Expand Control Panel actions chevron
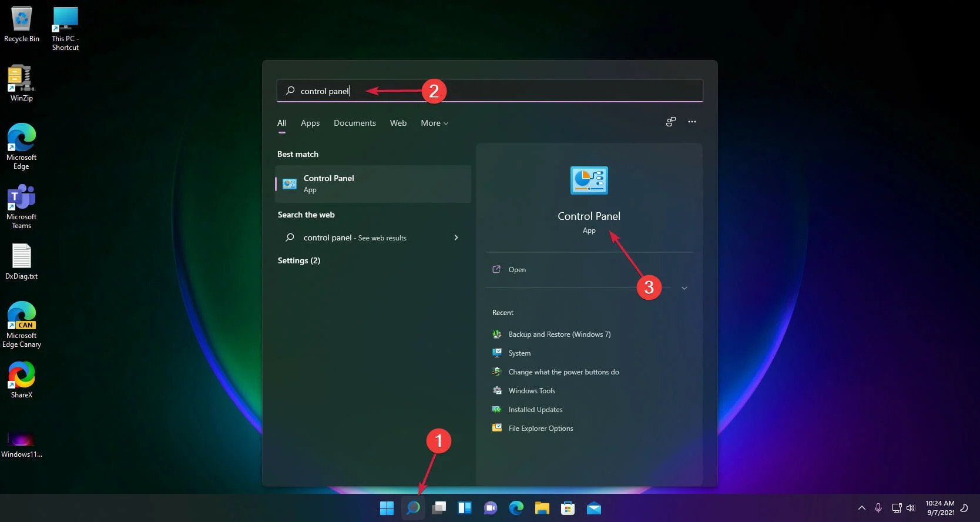Screen dimensions: 980x522 click(684, 288)
